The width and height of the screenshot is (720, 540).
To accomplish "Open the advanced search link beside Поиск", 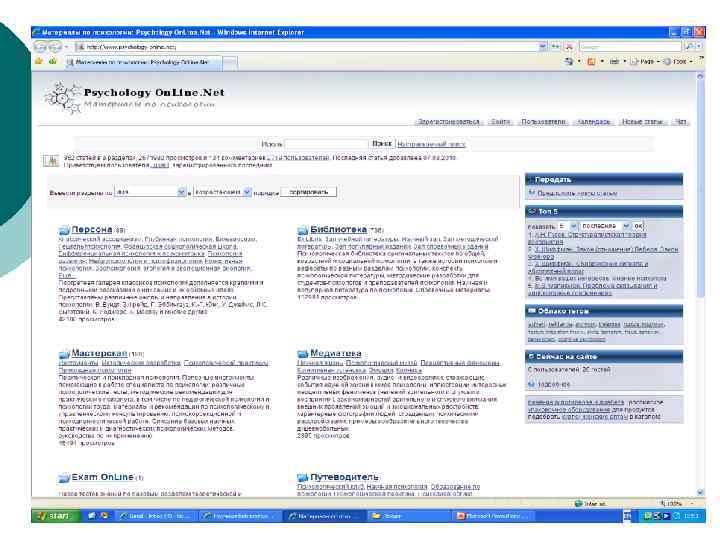I will pos(431,144).
